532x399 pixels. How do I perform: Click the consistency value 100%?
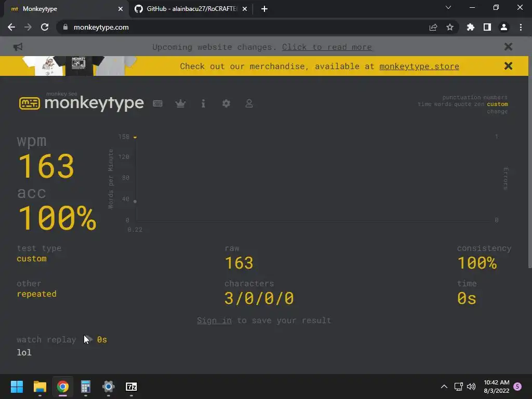click(x=477, y=263)
